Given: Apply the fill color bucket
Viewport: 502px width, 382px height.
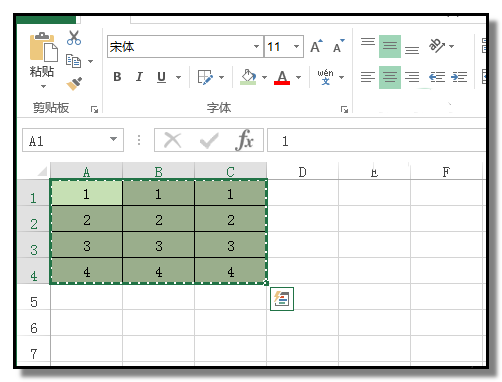Looking at the screenshot, I should tap(248, 77).
